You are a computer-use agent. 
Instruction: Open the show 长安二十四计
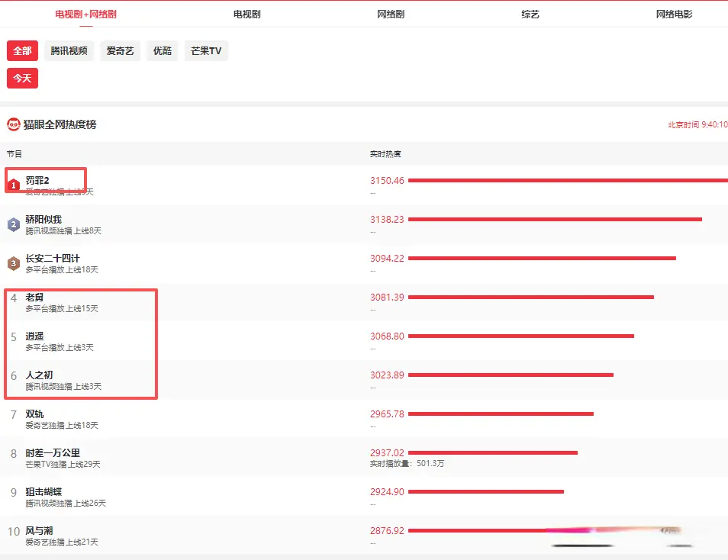point(53,259)
